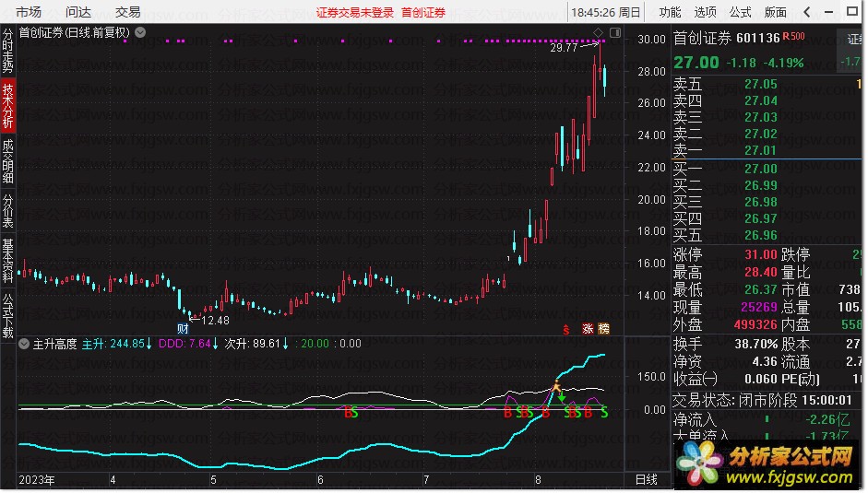This screenshot has height=493, width=868.
Task: Click the 净资 value 4.36
Action: coord(765,361)
